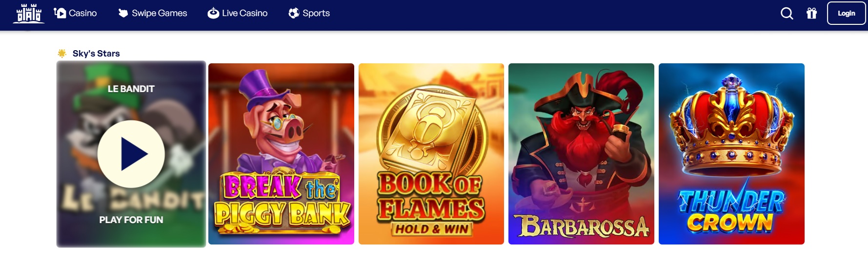The height and width of the screenshot is (263, 868).
Task: Play the Le Bandit game demo
Action: pyautogui.click(x=131, y=154)
